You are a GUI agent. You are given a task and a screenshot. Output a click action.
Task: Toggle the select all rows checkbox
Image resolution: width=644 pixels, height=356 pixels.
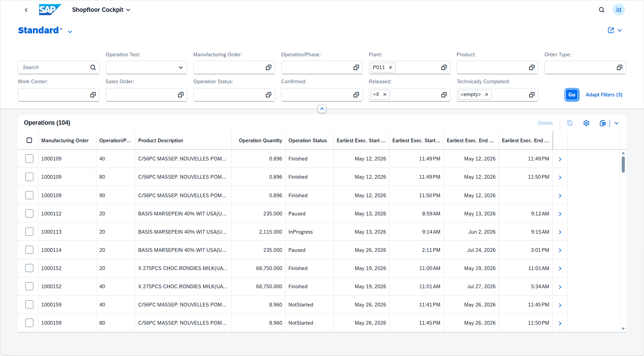(x=29, y=140)
